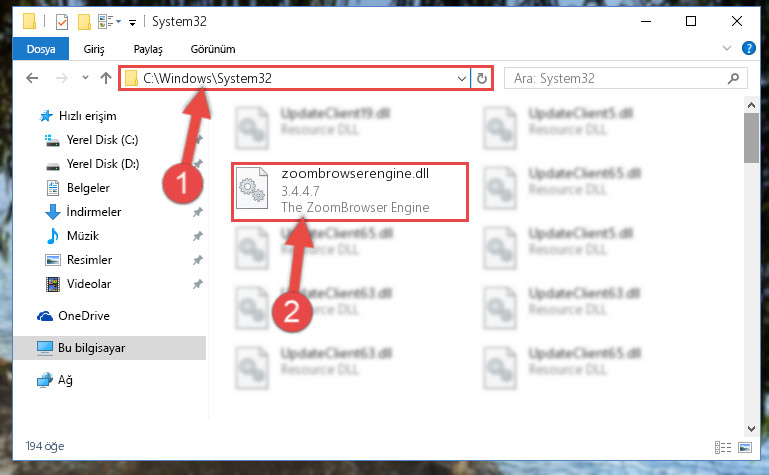
Task: Switch to details view in status bar
Action: point(722,447)
